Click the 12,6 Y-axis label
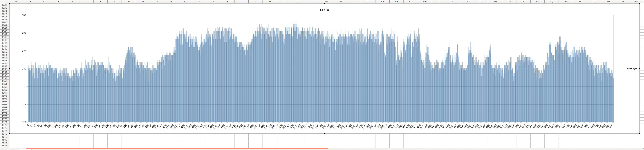 click(24, 122)
